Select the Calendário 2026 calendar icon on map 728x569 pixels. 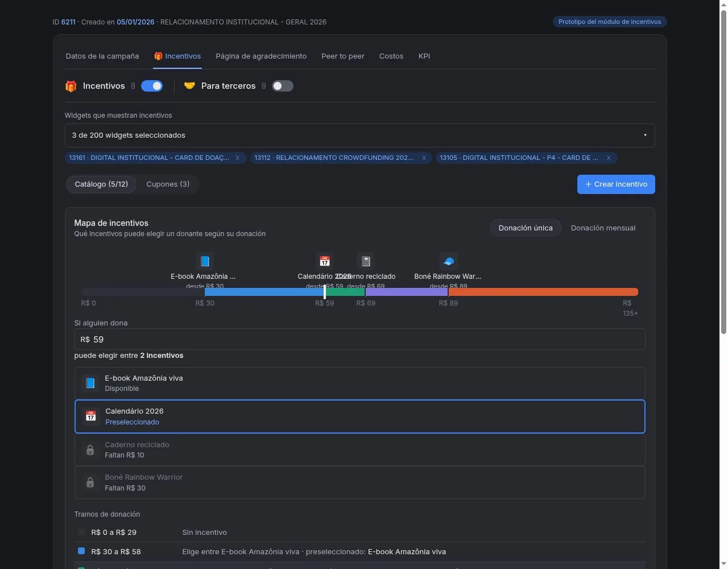click(325, 261)
